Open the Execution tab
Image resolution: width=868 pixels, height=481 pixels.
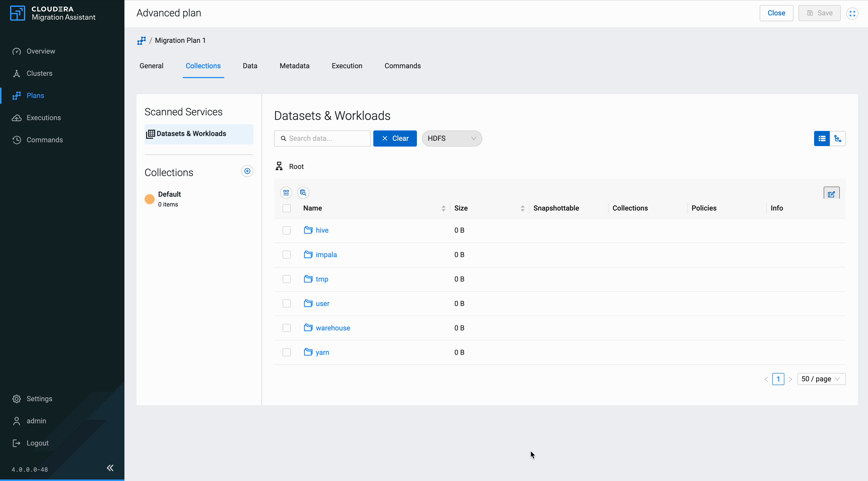pyautogui.click(x=347, y=66)
